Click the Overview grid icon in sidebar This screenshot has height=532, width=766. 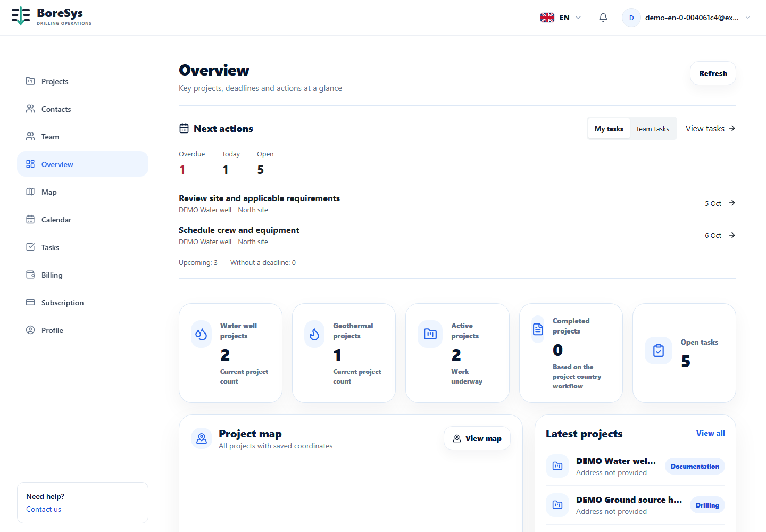(x=30, y=164)
